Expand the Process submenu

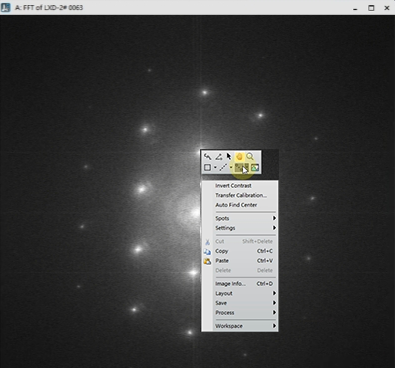pyautogui.click(x=245, y=313)
